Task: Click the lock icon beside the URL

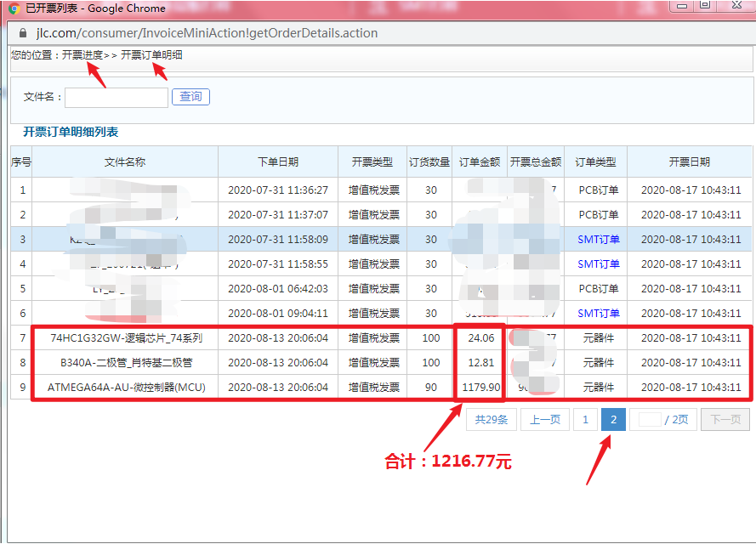Action: point(23,33)
